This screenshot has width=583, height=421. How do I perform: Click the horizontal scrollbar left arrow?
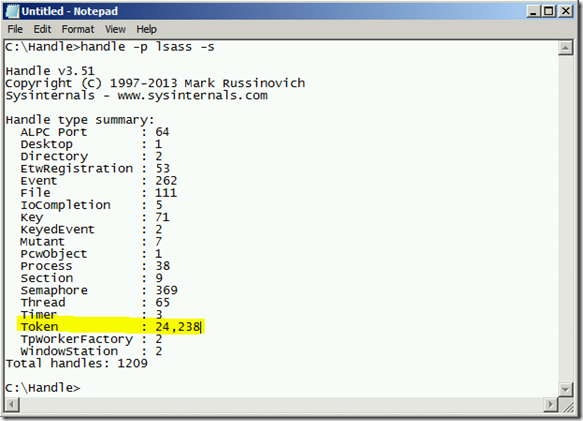(x=12, y=404)
